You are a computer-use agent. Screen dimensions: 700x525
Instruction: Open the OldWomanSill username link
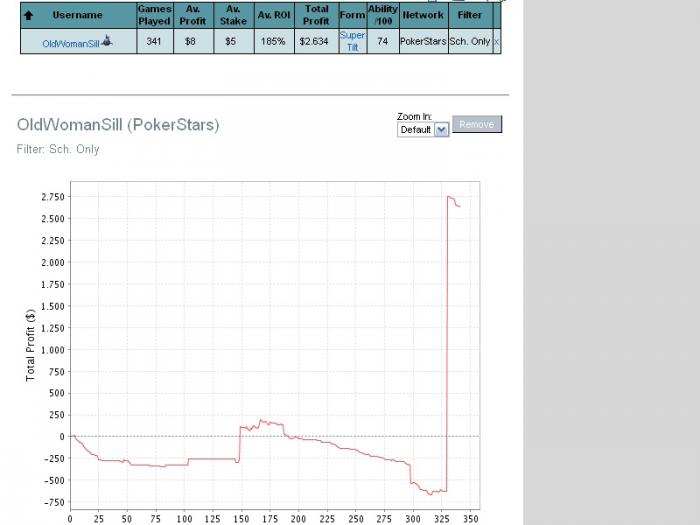pos(71,44)
